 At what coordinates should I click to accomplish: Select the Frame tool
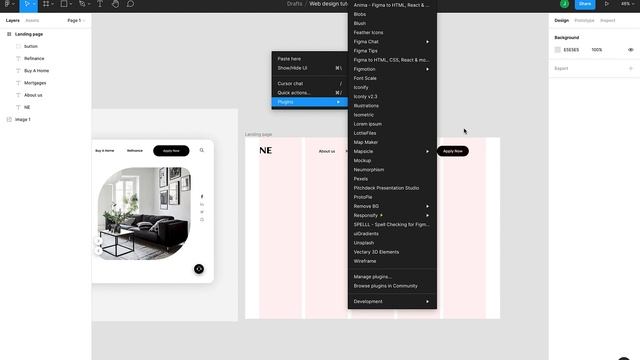(x=46, y=4)
